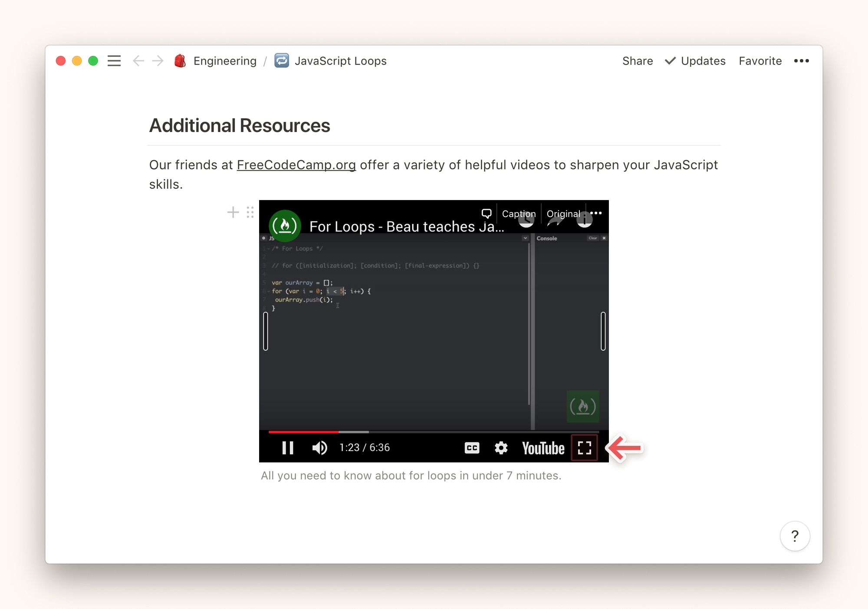Add a block with the plus icon
Viewport: 868px width, 609px height.
pyautogui.click(x=233, y=212)
